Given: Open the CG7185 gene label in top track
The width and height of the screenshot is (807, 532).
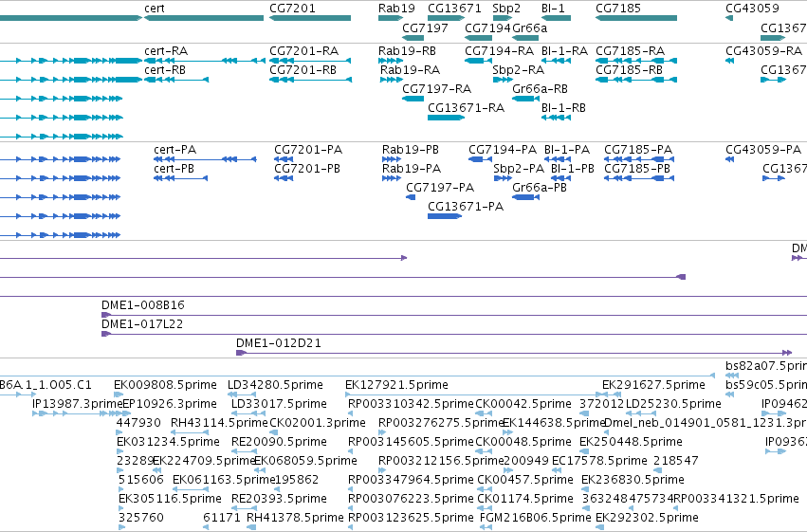Looking at the screenshot, I should tap(618, 9).
